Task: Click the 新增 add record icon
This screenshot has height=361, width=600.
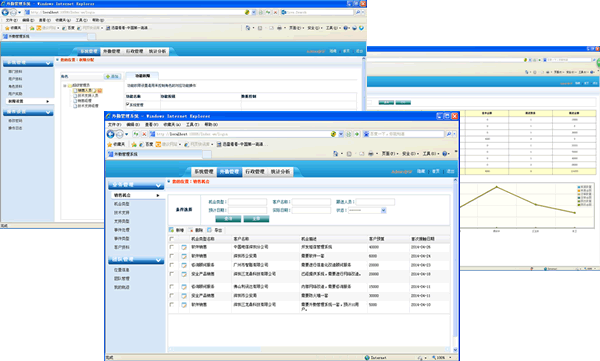Action: [171, 230]
